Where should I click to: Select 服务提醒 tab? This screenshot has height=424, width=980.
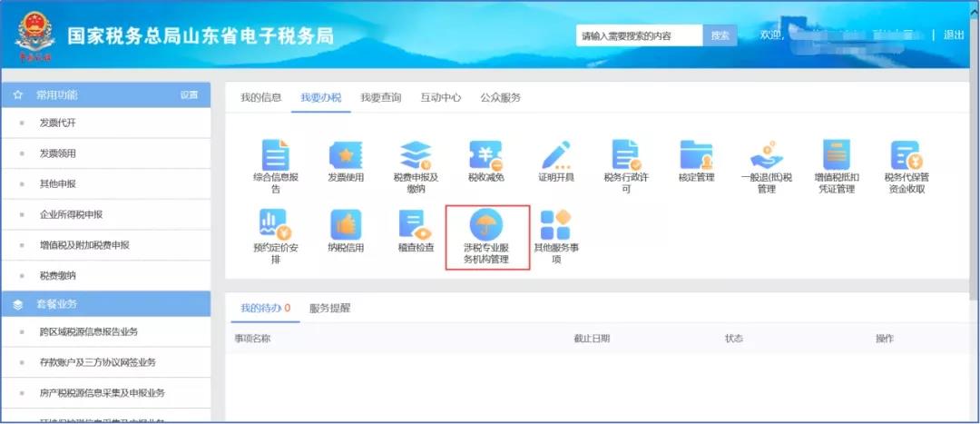coord(330,308)
